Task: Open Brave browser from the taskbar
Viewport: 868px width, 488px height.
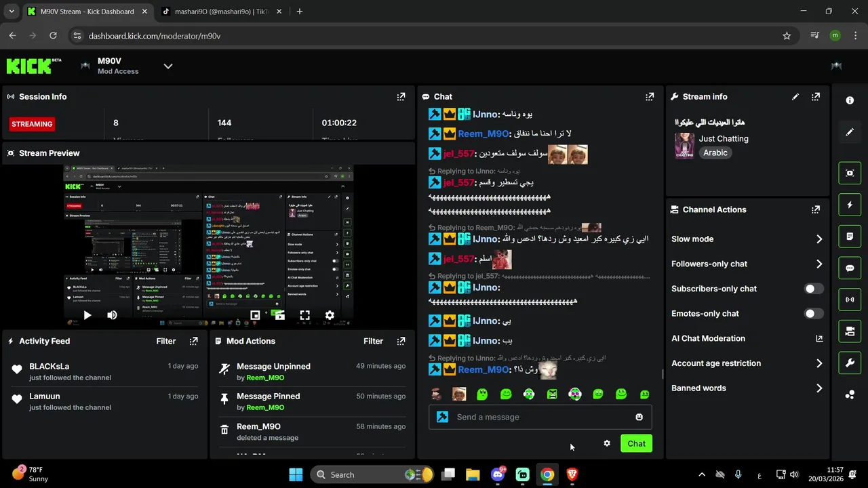Action: click(572, 474)
